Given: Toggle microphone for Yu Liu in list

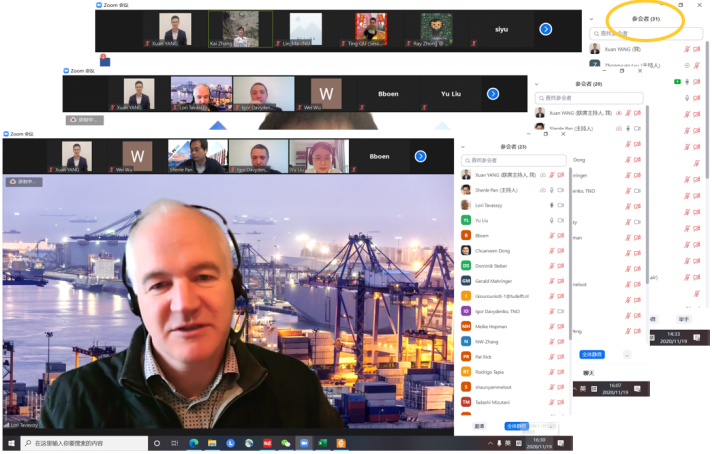Looking at the screenshot, I should tap(552, 220).
